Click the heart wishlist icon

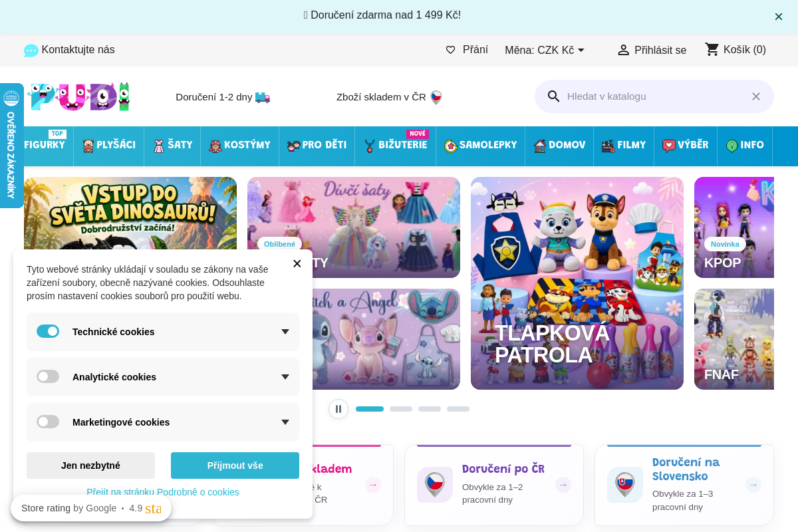coord(450,50)
